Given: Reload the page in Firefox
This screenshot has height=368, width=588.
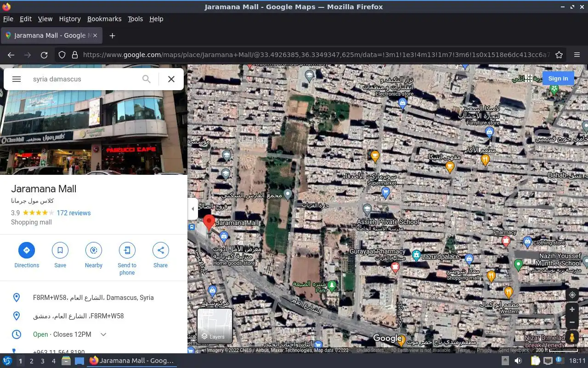Looking at the screenshot, I should coord(44,55).
